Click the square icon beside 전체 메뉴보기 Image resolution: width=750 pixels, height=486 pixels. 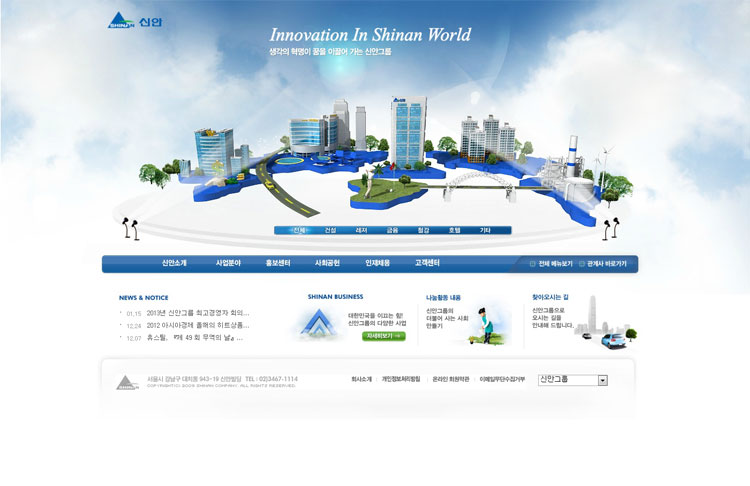pos(532,264)
